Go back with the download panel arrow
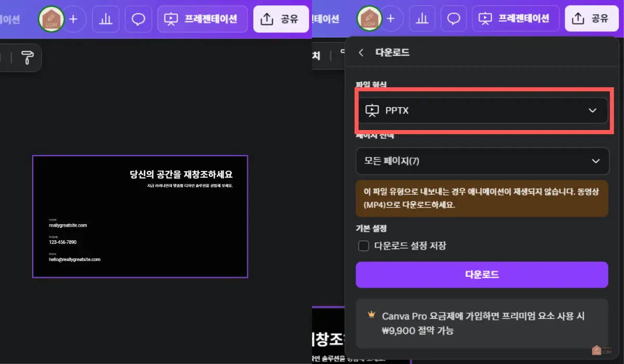 pos(361,53)
